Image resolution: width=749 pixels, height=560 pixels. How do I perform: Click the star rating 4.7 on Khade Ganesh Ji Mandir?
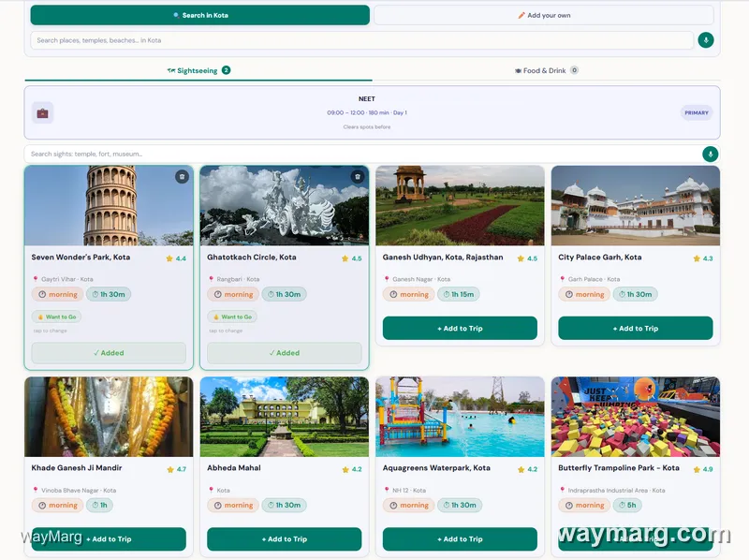(x=176, y=469)
